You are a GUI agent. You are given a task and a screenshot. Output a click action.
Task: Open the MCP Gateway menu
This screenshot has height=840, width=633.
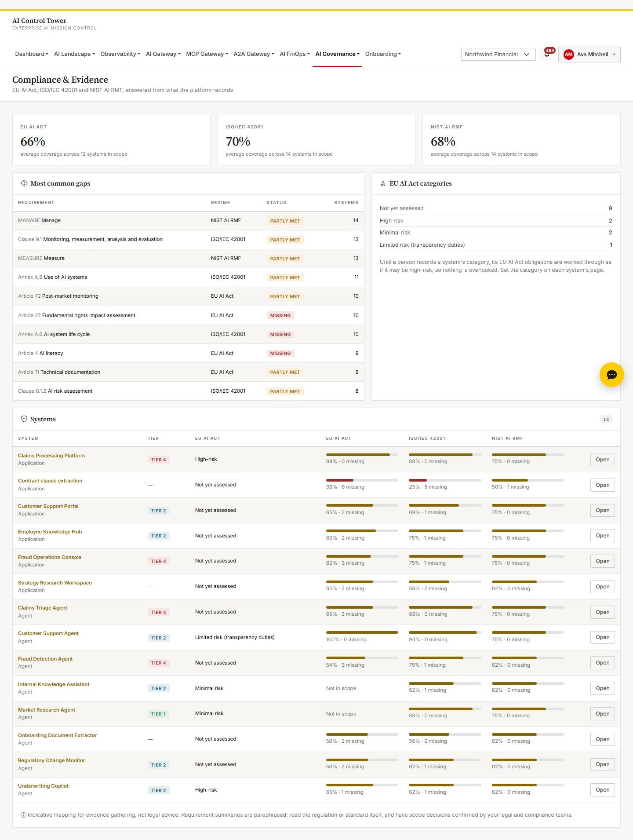click(207, 54)
